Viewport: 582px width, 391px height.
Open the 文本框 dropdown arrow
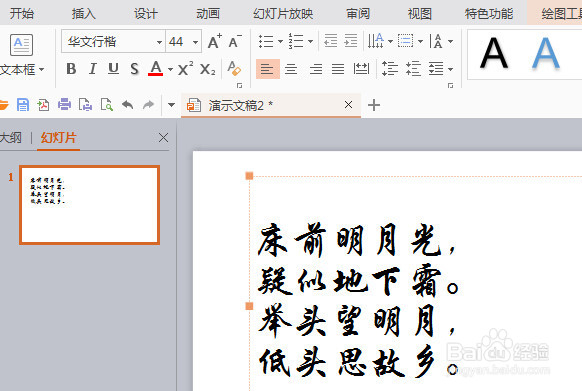(x=41, y=69)
